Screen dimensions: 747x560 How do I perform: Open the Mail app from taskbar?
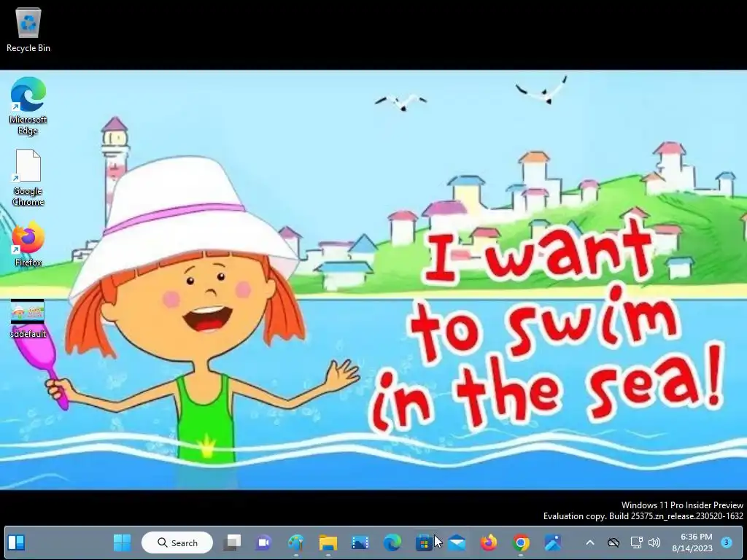(x=457, y=542)
